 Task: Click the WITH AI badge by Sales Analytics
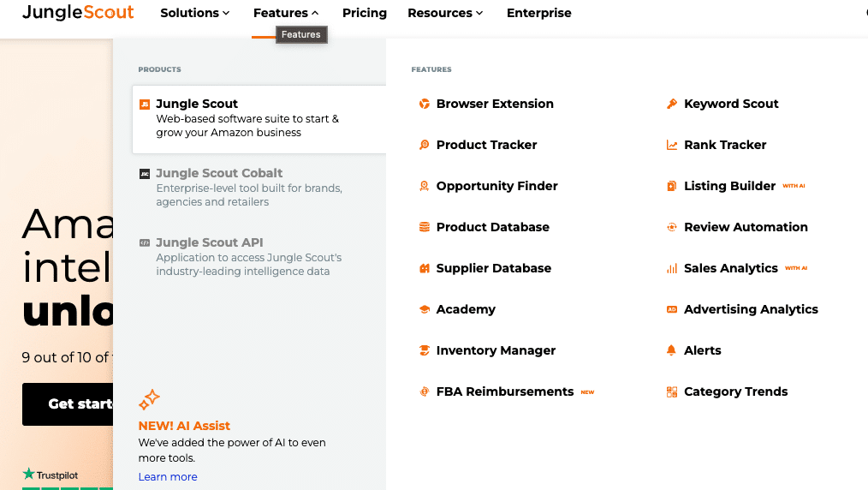click(x=796, y=268)
